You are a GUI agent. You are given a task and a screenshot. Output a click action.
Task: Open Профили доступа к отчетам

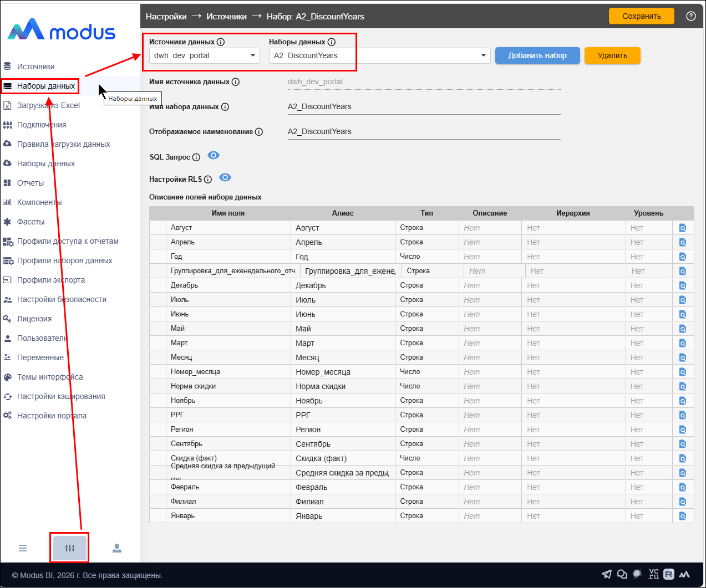[x=68, y=241]
